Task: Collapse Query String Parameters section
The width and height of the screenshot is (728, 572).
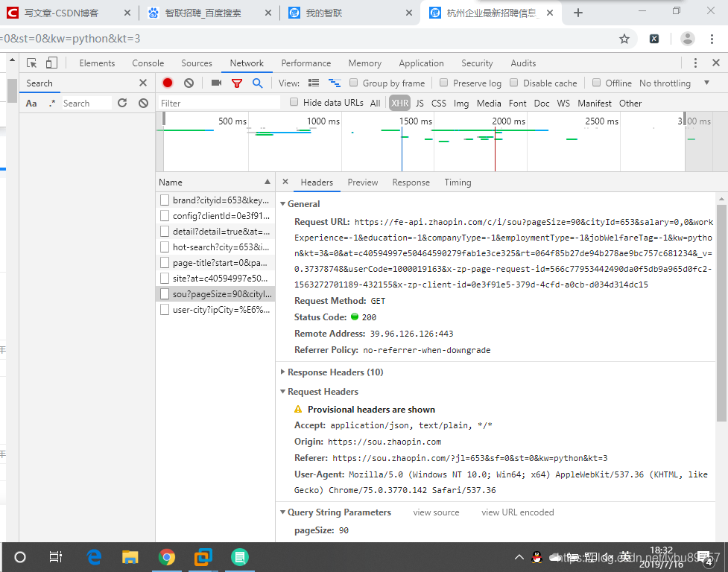Action: 282,512
